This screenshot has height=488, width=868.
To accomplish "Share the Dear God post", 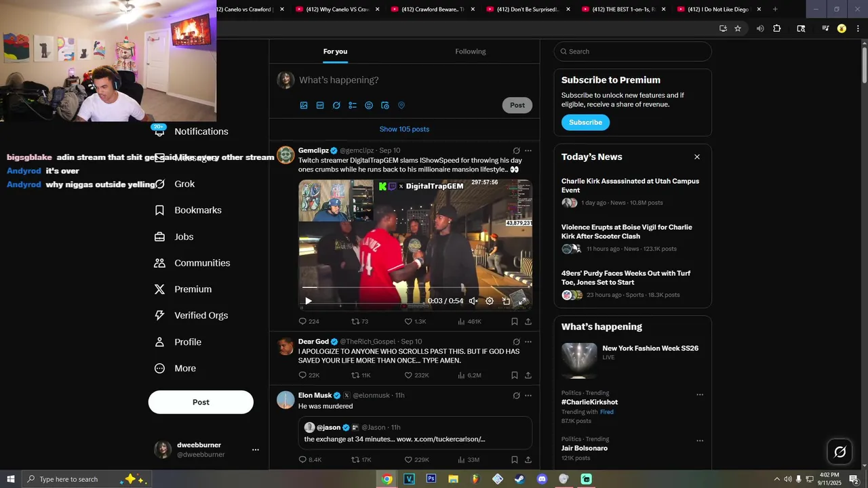I will (528, 375).
